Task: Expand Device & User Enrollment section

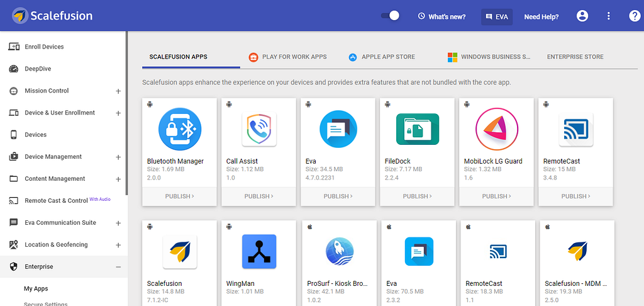Action: pos(118,113)
